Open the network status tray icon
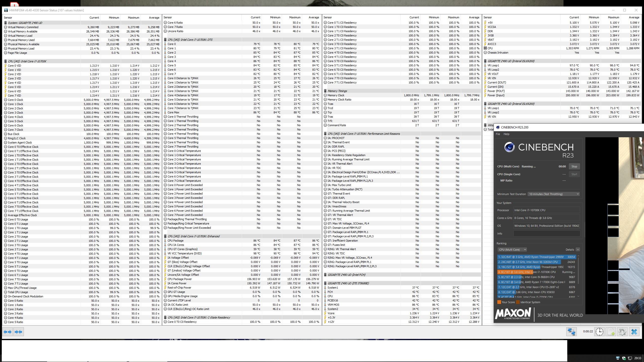 coord(630,358)
